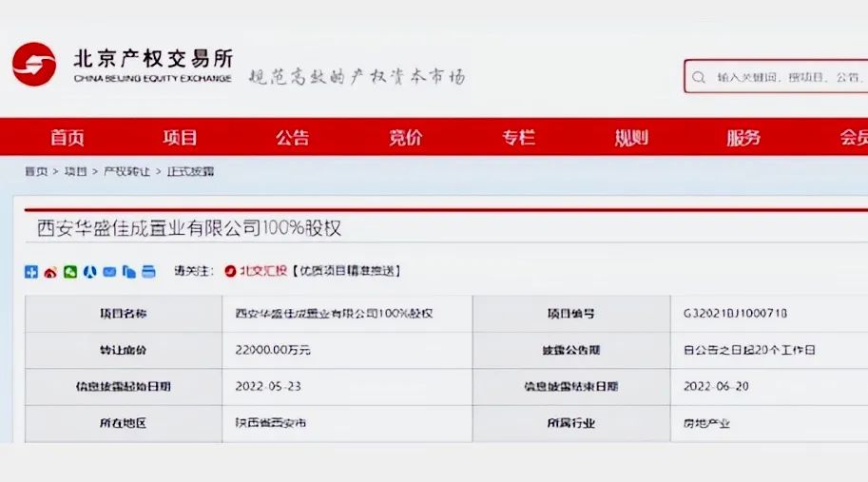Click the 项目 breadcrumb link

pyautogui.click(x=76, y=171)
